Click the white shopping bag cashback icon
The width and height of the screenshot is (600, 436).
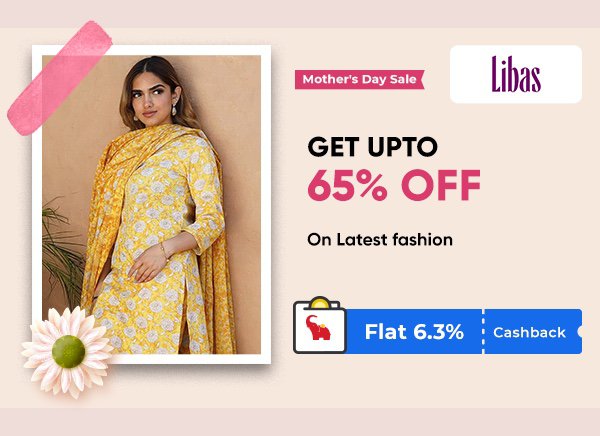coord(320,325)
